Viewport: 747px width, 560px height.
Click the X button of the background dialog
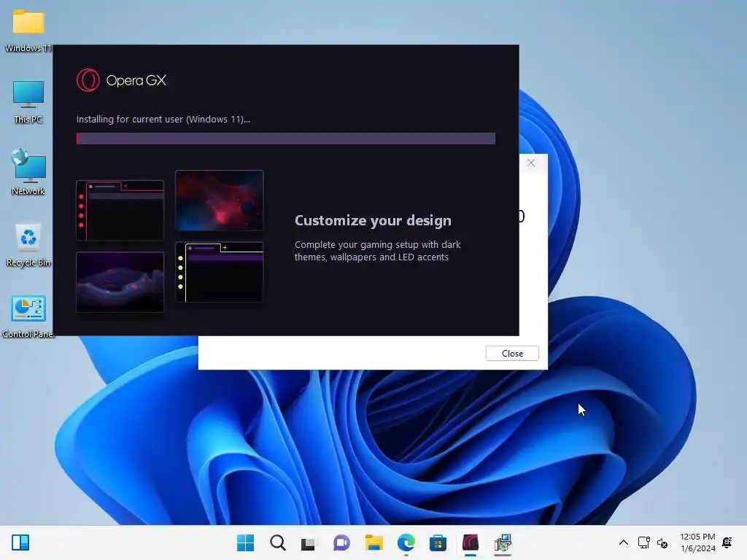click(x=531, y=163)
